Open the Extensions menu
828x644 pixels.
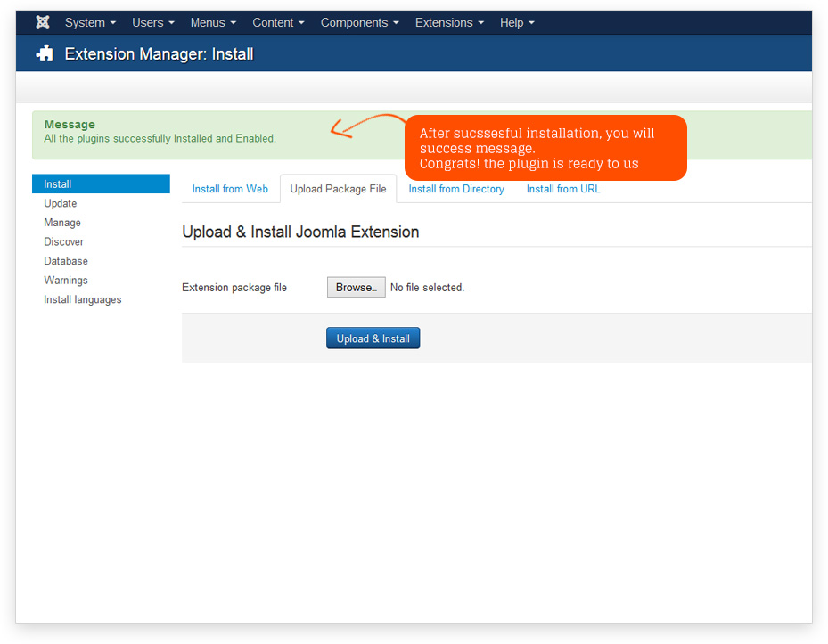point(449,22)
